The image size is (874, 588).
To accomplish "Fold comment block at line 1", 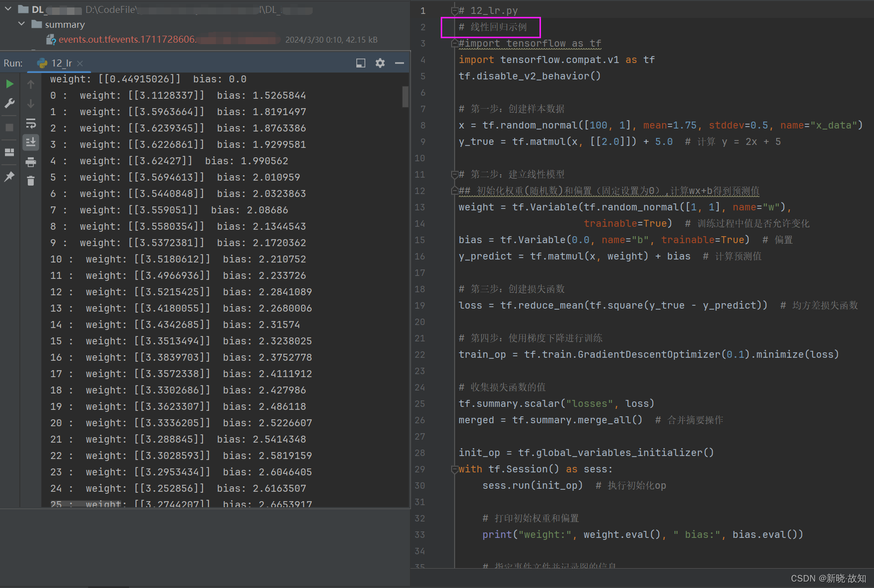I will pos(454,11).
